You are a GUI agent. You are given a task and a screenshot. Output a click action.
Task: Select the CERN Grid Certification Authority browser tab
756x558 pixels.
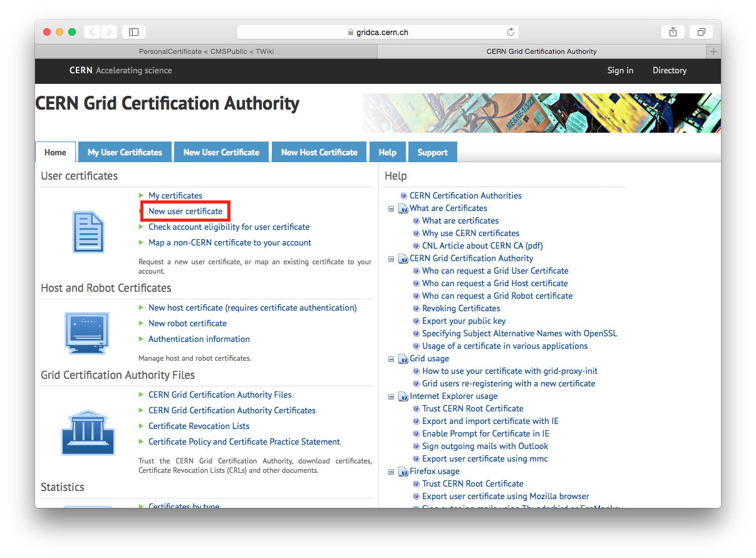pyautogui.click(x=542, y=51)
